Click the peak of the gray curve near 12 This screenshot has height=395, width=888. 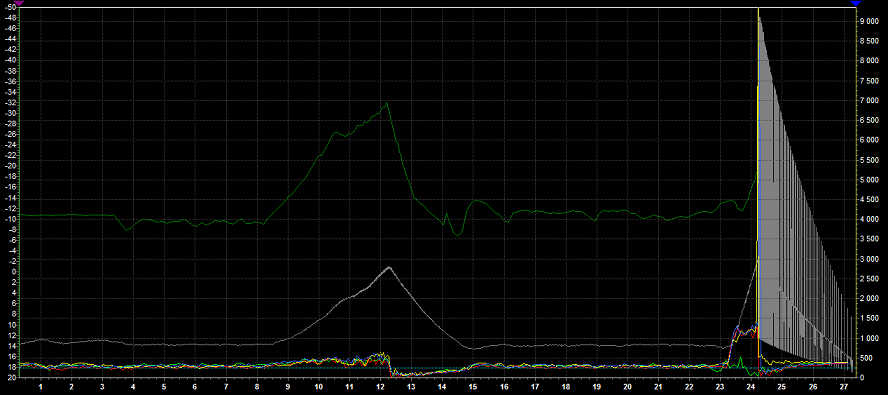tap(389, 267)
